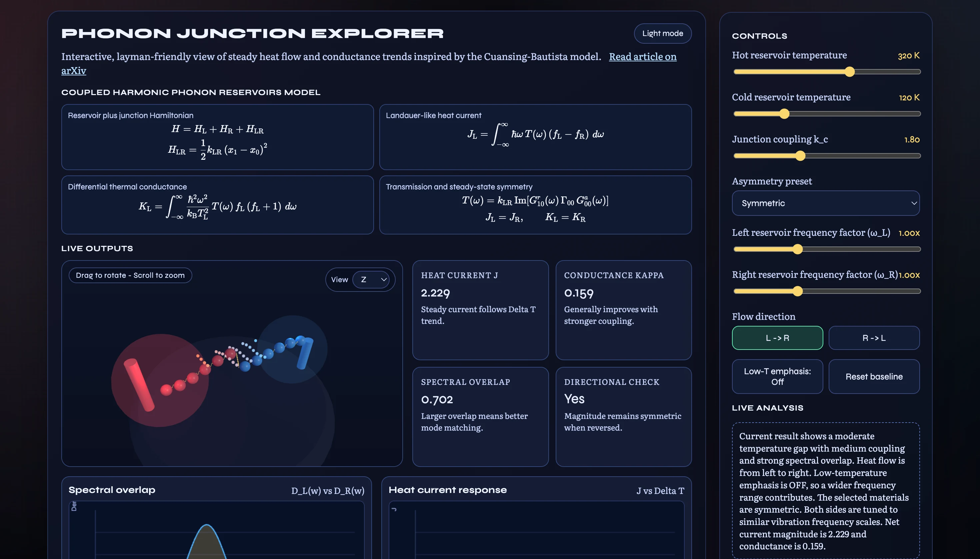Adjust the Right reservoir frequency factor slider

click(798, 291)
